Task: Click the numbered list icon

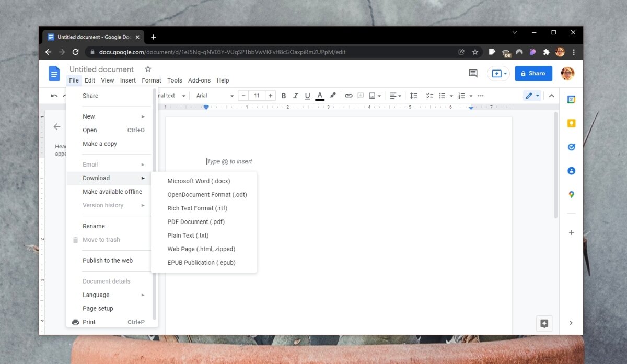Action: pos(461,96)
